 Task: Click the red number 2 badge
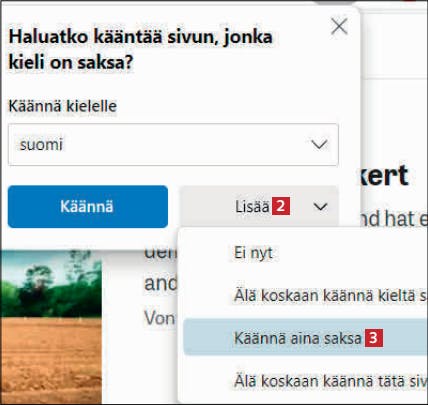pyautogui.click(x=281, y=206)
